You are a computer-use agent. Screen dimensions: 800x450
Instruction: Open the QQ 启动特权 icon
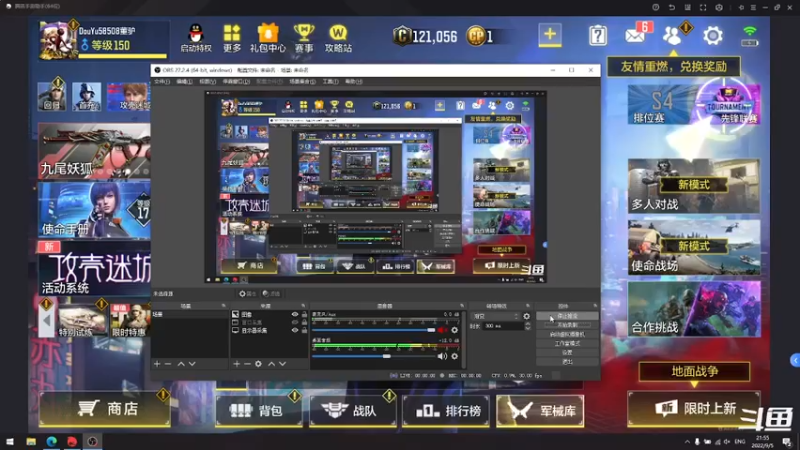196,38
